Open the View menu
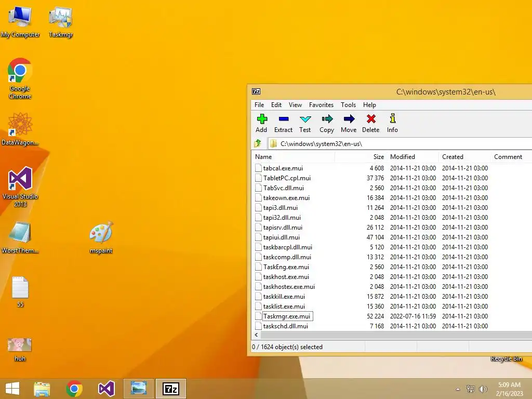This screenshot has width=532, height=399. point(295,105)
